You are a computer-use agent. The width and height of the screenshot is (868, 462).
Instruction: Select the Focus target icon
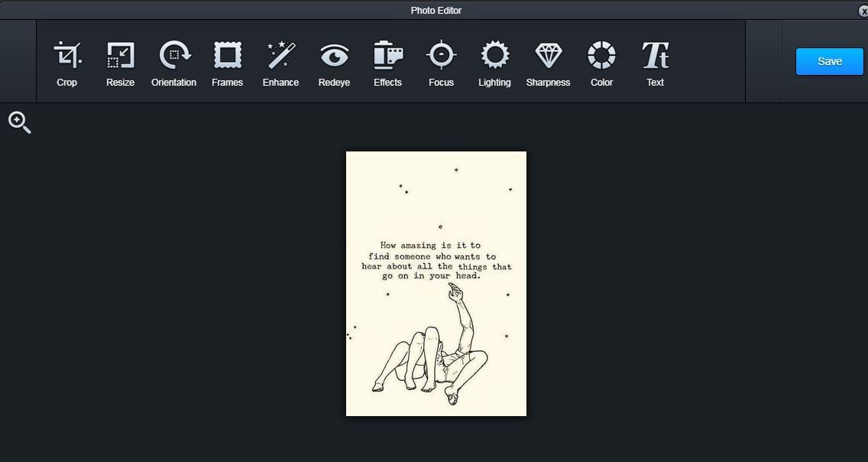click(441, 55)
